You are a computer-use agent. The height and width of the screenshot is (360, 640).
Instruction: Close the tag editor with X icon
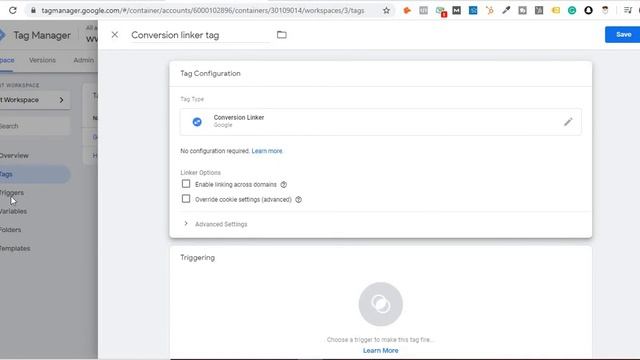coord(115,35)
